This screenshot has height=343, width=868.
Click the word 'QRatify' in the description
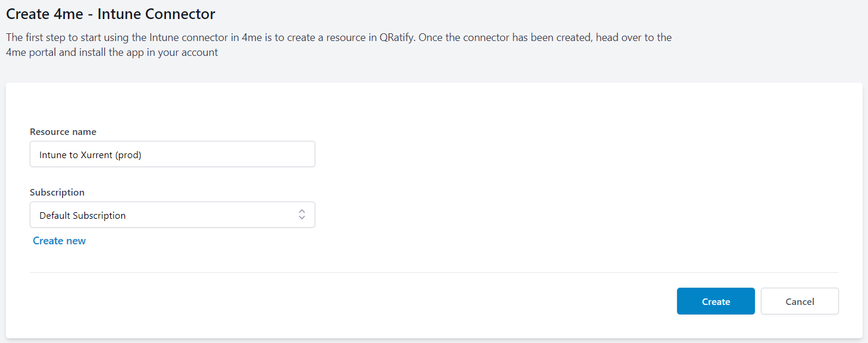click(x=397, y=37)
